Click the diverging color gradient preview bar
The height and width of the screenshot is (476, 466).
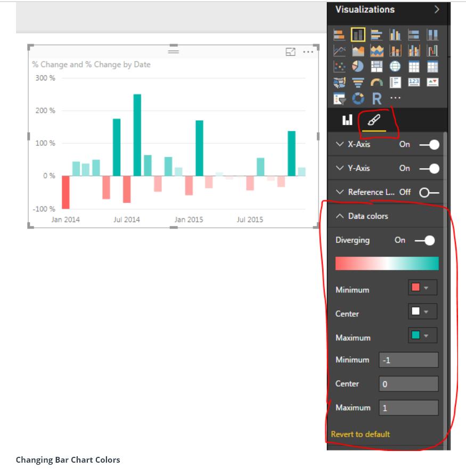point(387,264)
